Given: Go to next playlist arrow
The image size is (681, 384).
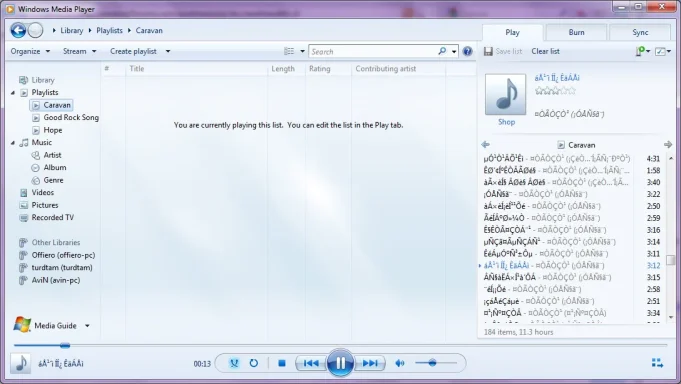Looking at the screenshot, I should (x=668, y=144).
